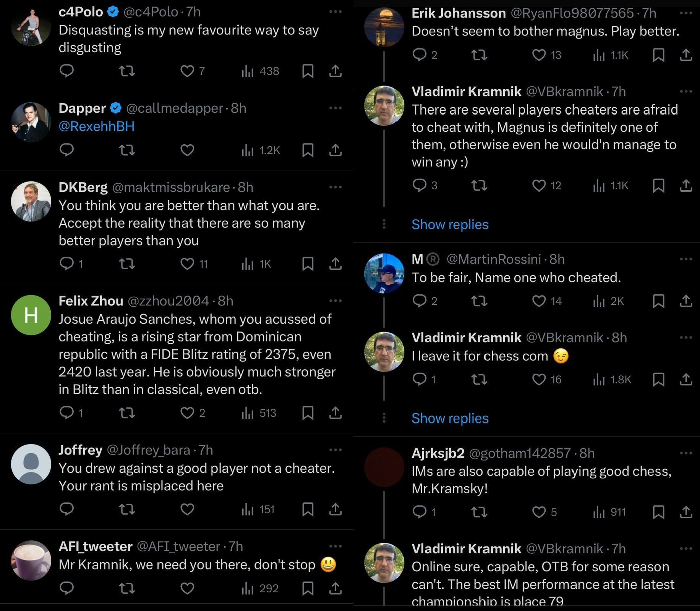Open more options on Felix Zhou's tweet
The height and width of the screenshot is (611, 700).
[335, 301]
